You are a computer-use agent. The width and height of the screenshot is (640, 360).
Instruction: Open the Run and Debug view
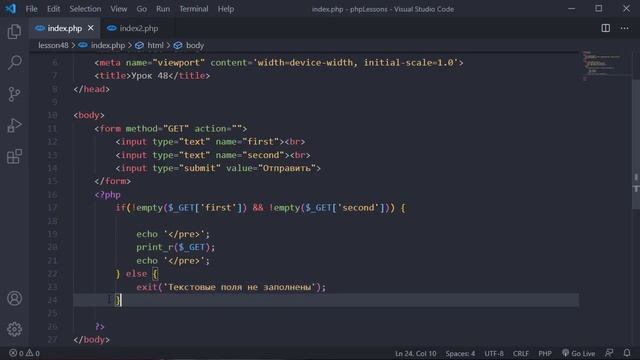click(x=14, y=125)
